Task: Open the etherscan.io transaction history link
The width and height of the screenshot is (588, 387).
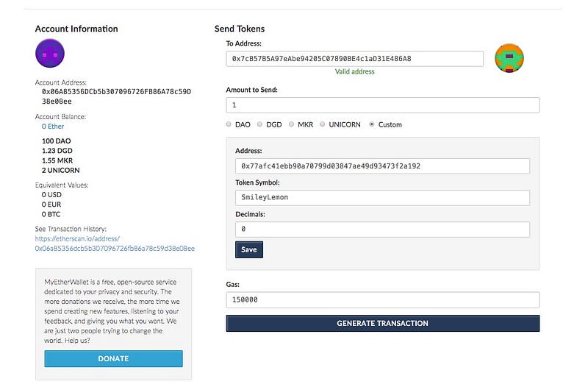Action: click(x=115, y=244)
